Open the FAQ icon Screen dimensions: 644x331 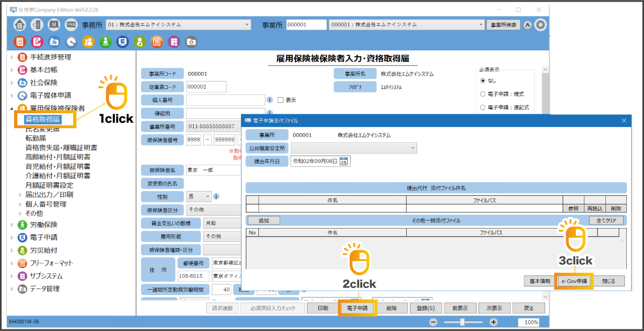coord(71,25)
